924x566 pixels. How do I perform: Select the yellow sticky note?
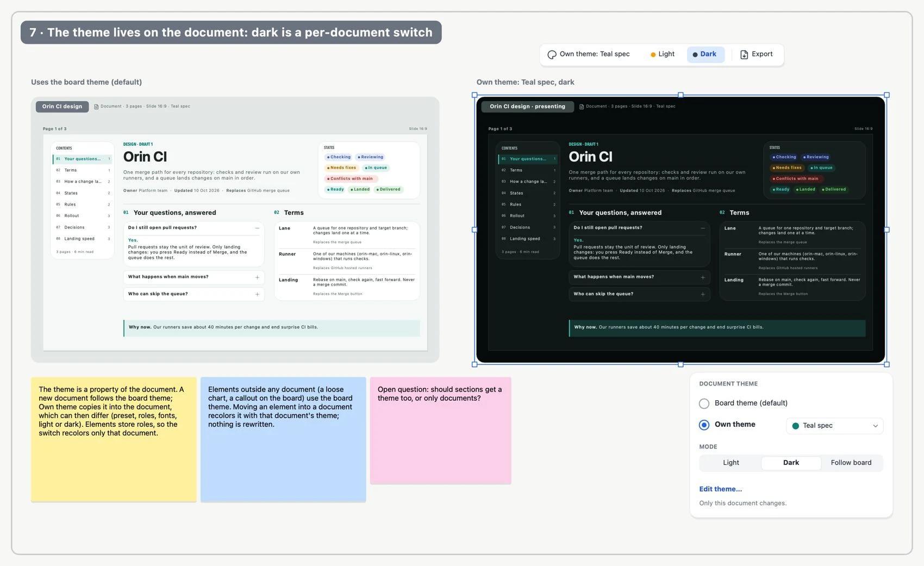click(114, 439)
